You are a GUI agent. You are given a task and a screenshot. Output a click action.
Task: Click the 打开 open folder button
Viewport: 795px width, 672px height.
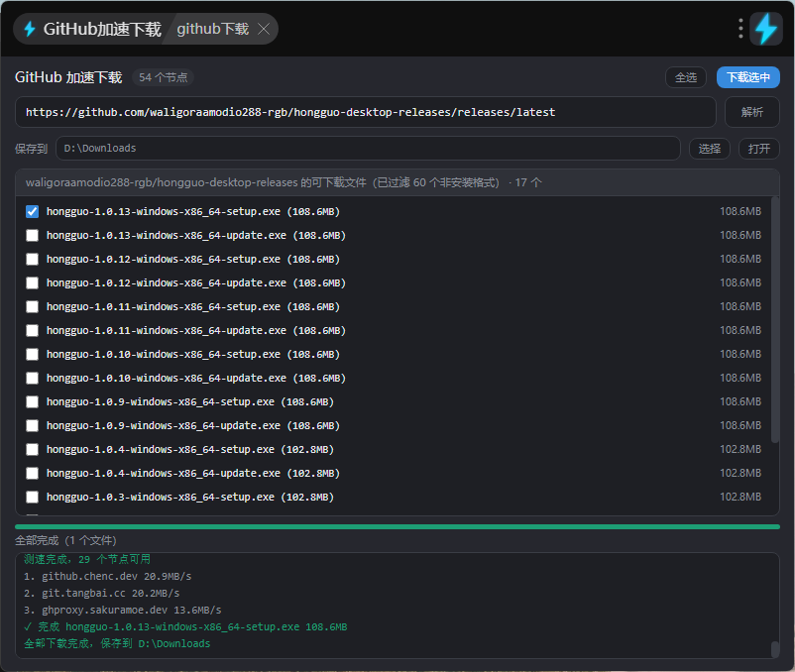click(x=758, y=149)
